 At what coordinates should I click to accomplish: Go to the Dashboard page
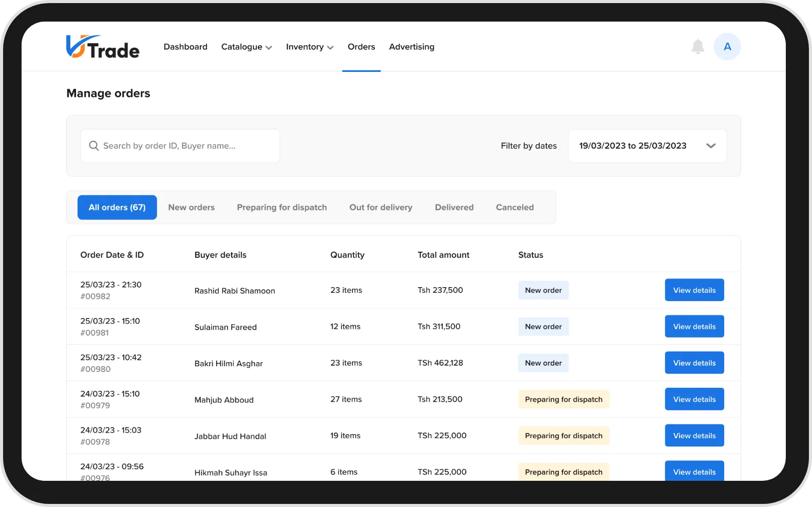pyautogui.click(x=185, y=47)
